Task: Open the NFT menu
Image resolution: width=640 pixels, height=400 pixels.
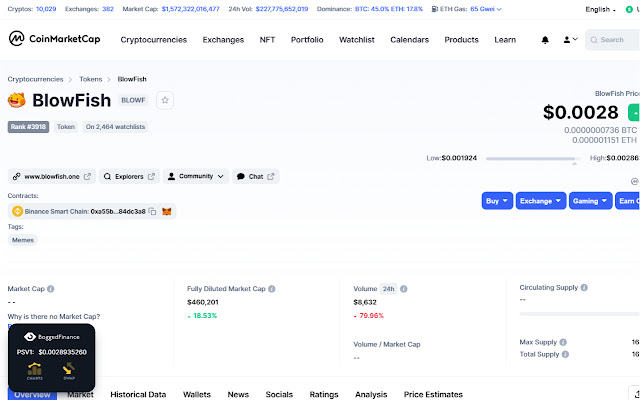Action: pyautogui.click(x=267, y=40)
